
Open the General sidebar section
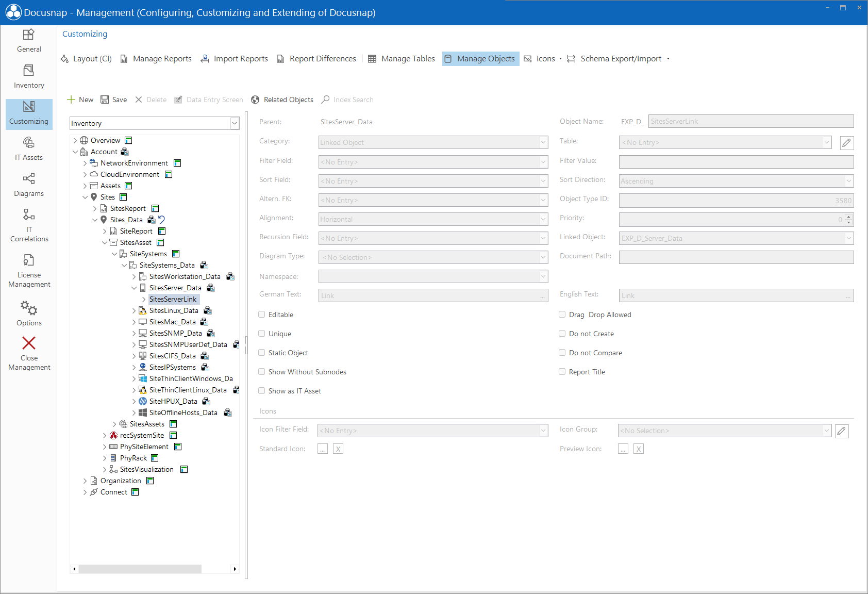pyautogui.click(x=29, y=41)
